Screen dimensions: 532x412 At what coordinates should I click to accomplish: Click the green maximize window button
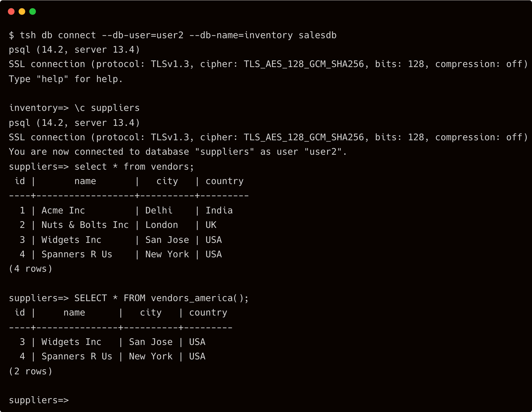point(33,11)
